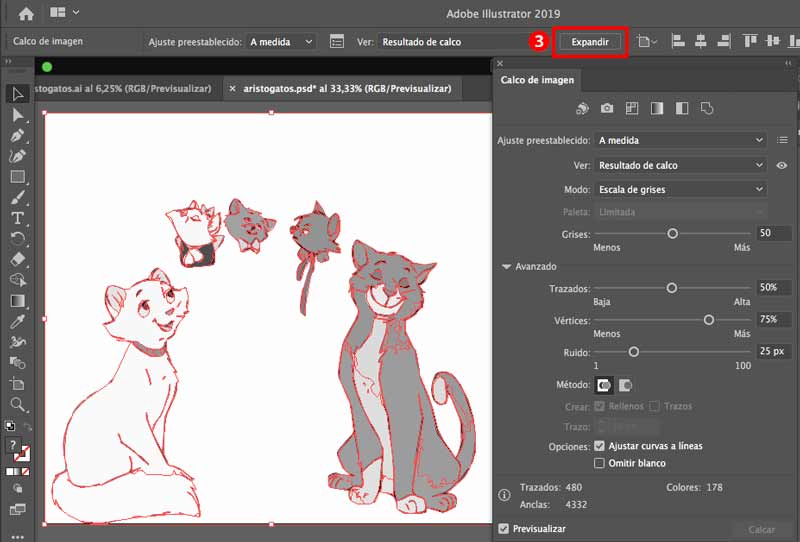Screen dimensions: 800x542
Task: Open Ajuste preestablecido dropdown in control bar
Action: [x=282, y=42]
